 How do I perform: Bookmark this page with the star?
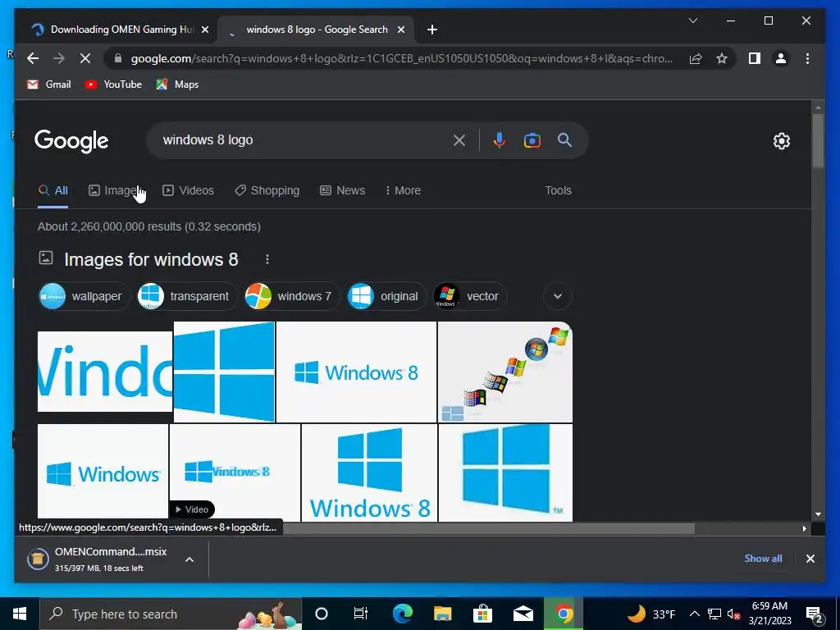point(722,58)
